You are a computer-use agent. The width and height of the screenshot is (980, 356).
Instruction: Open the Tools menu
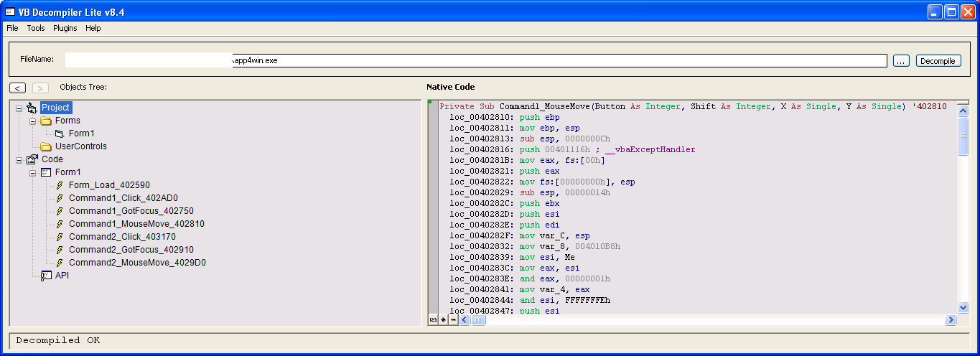coord(36,28)
